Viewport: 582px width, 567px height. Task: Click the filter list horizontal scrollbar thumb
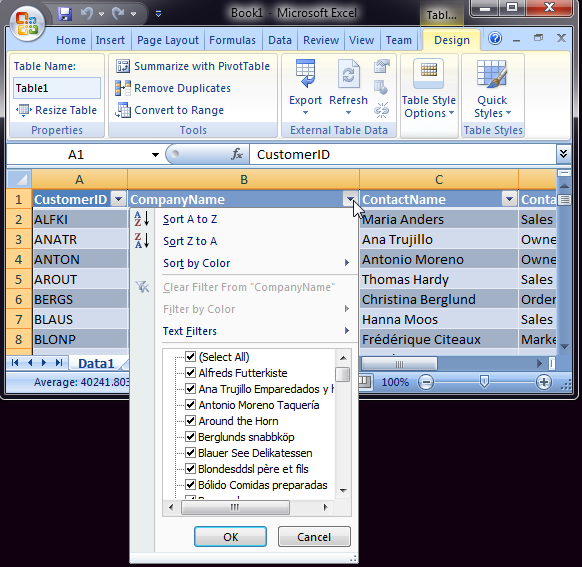point(235,507)
